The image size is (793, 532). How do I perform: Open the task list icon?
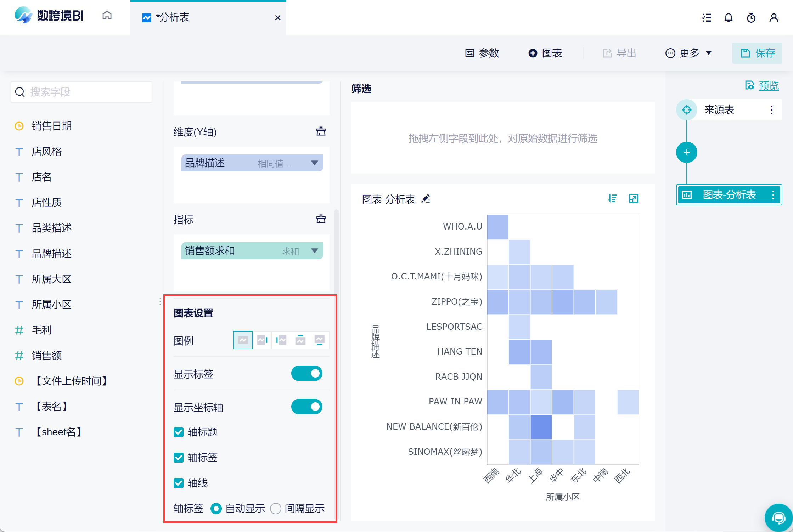point(707,18)
